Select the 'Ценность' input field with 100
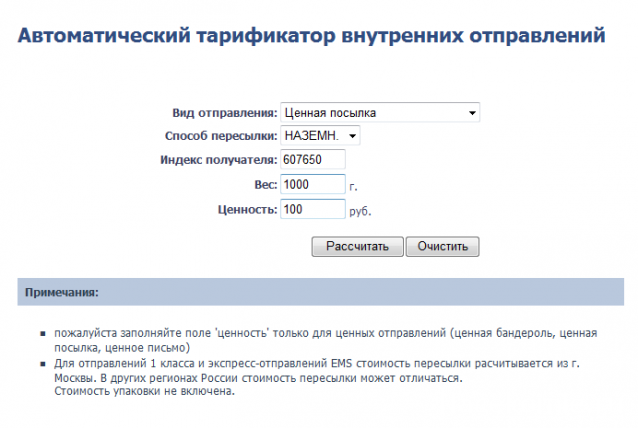 (313, 209)
